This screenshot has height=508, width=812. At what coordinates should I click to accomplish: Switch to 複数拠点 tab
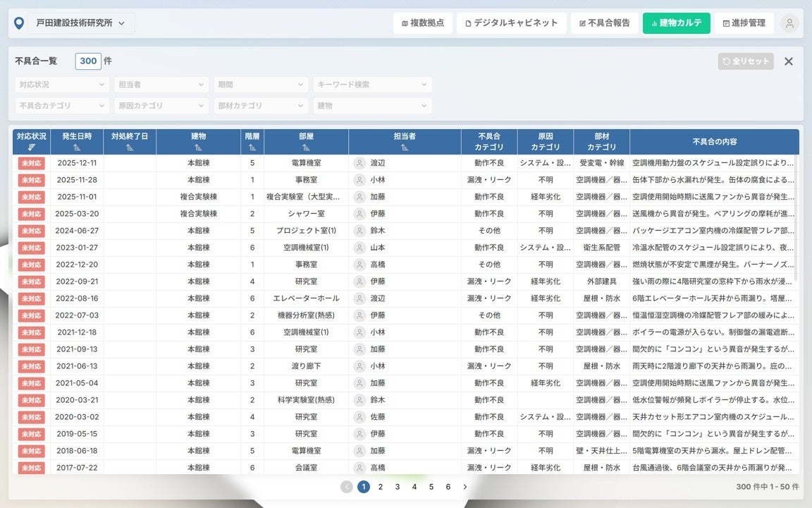(x=423, y=23)
